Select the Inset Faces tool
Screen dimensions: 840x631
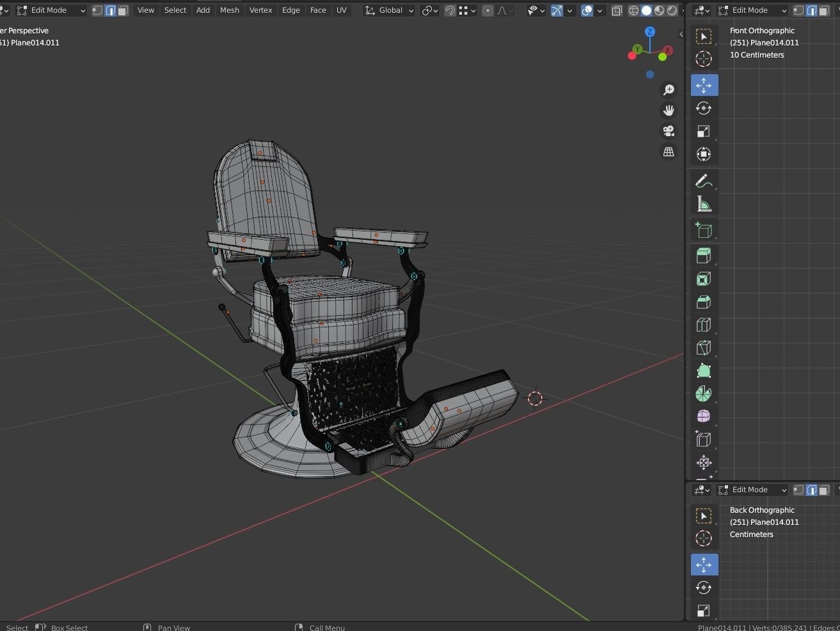704,279
